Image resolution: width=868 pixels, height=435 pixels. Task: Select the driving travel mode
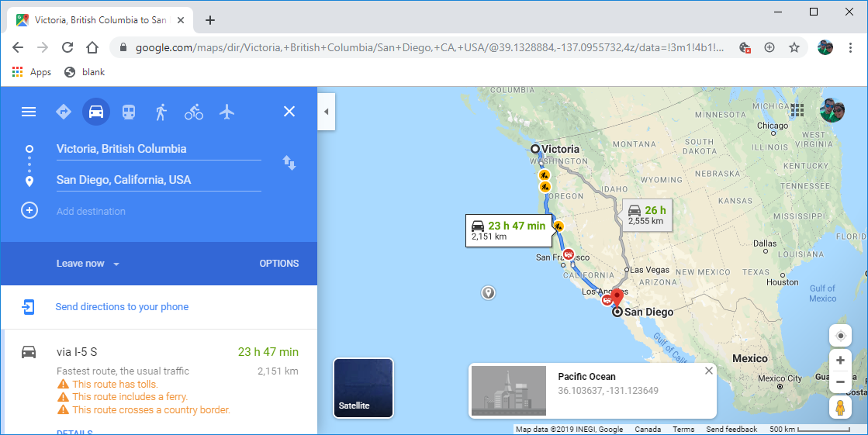click(95, 112)
